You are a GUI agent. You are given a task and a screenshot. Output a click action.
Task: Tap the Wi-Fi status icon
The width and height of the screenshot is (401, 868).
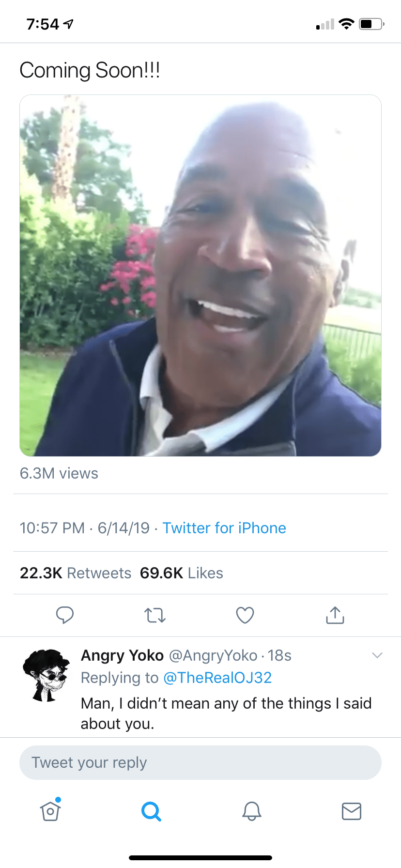pos(346,24)
